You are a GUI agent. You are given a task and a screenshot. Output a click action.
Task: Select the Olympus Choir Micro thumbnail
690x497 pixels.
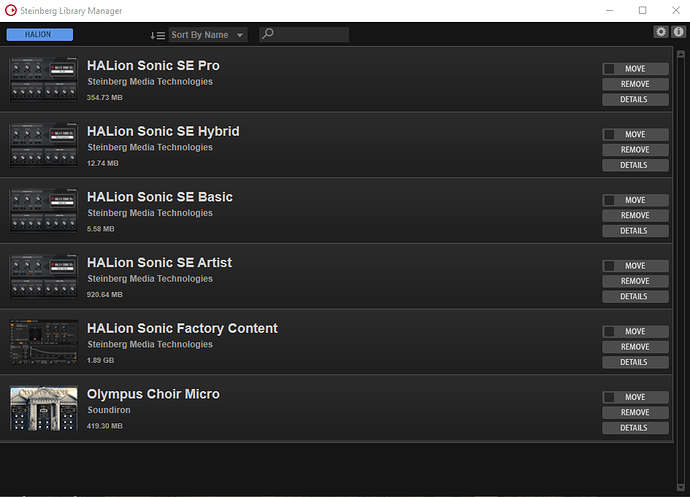44,408
